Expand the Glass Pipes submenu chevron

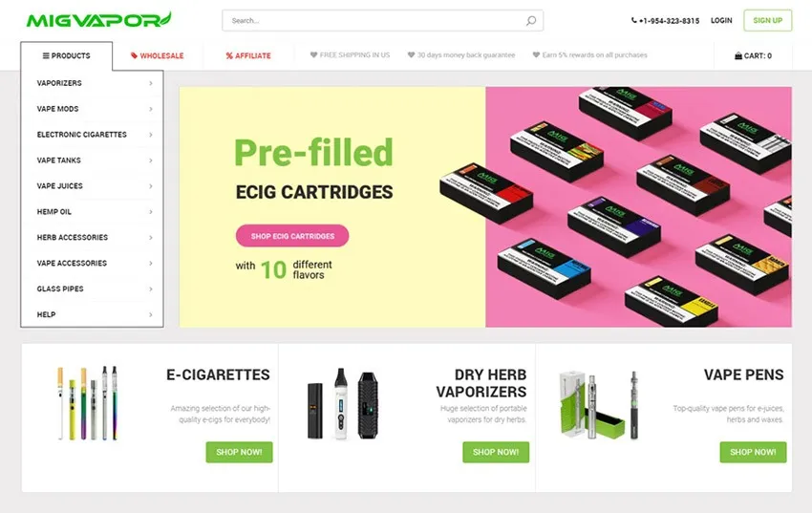coord(151,289)
